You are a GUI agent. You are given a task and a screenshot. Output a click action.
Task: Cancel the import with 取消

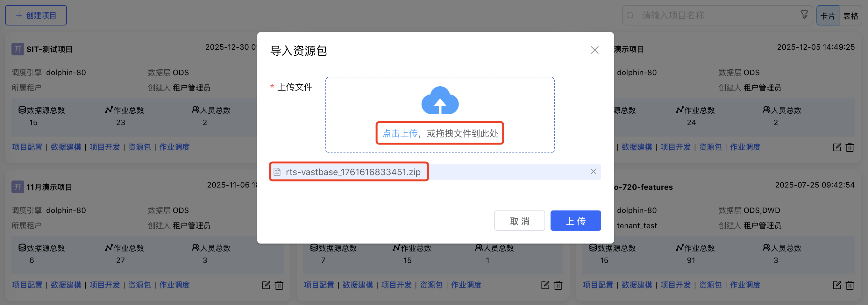click(x=519, y=221)
